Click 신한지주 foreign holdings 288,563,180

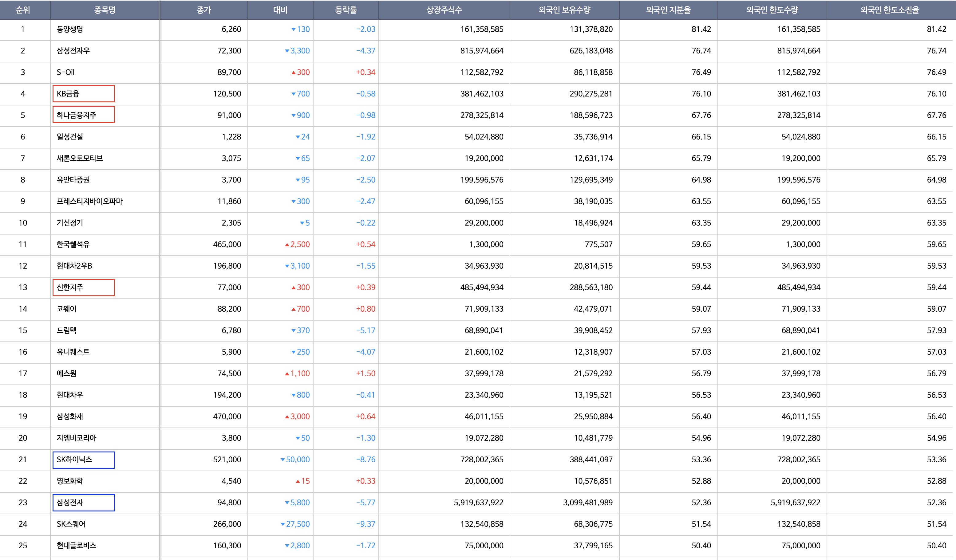[591, 288]
